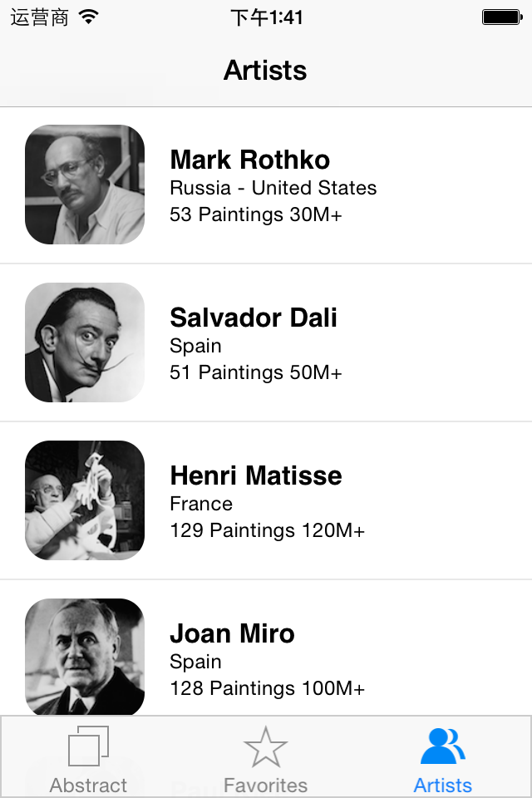Tap the battery indicator icon
The width and height of the screenshot is (532, 798).
(501, 17)
